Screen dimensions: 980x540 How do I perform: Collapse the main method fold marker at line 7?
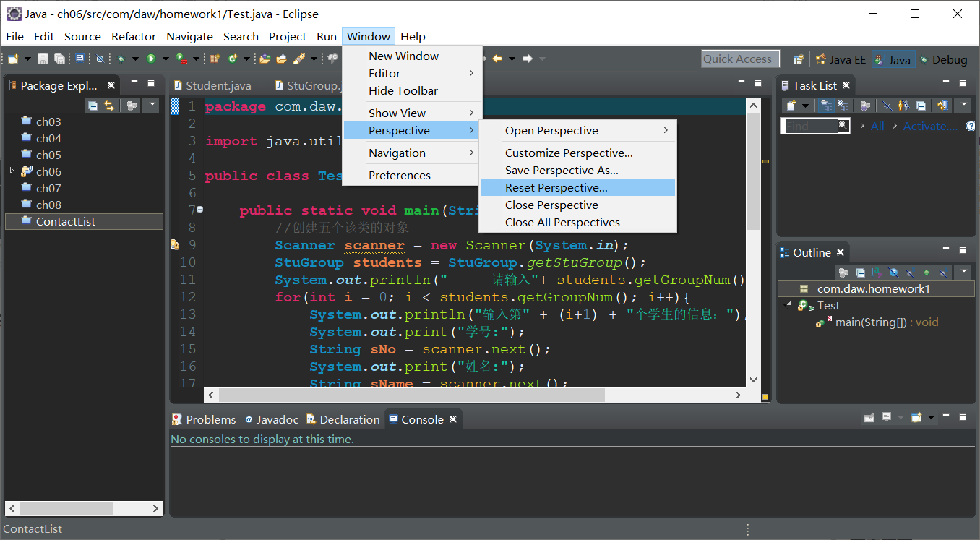(x=200, y=210)
